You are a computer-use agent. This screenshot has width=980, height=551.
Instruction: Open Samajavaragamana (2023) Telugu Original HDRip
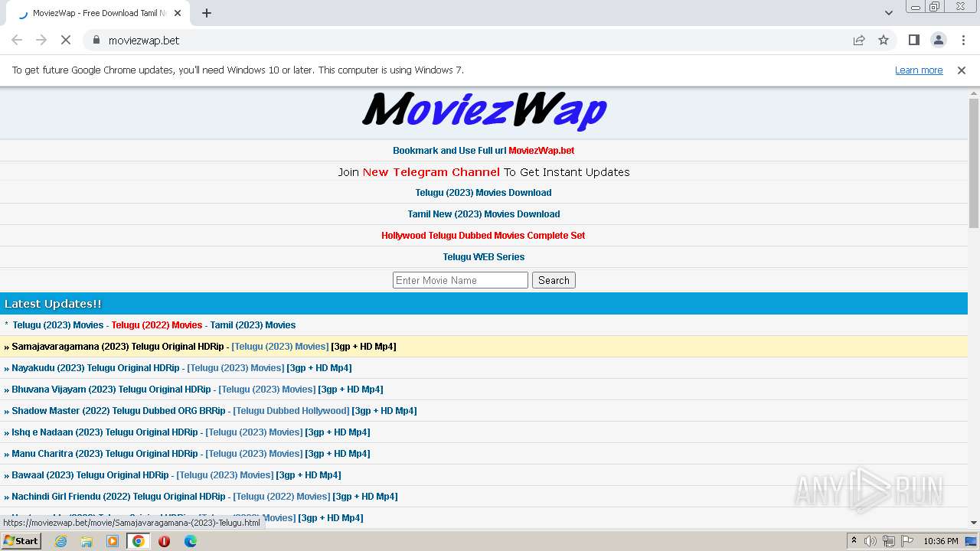point(118,347)
